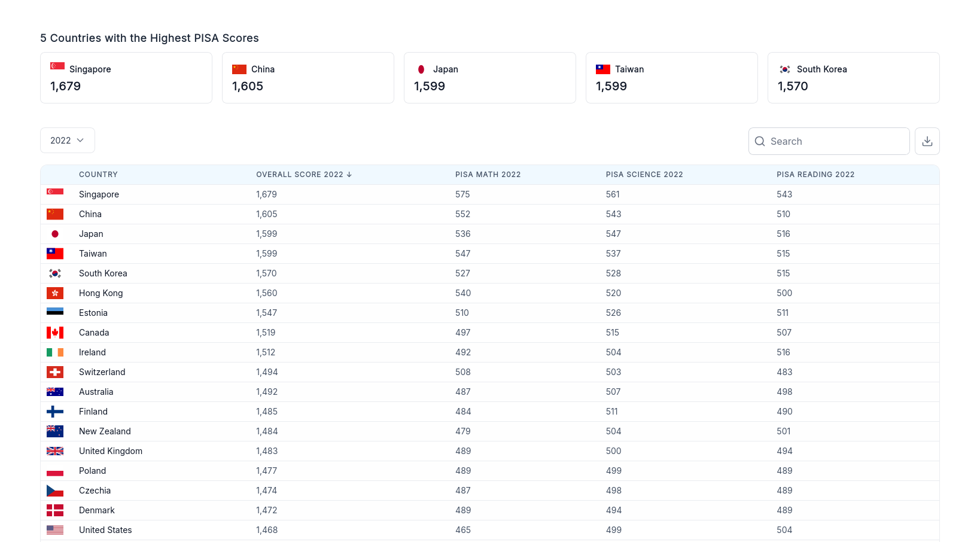Focus the Search input field

pos(829,141)
